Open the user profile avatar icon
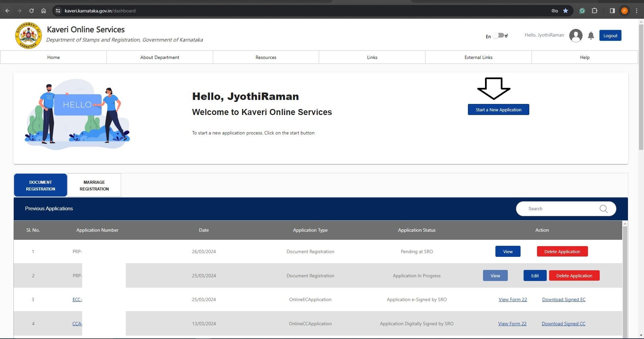 [576, 36]
